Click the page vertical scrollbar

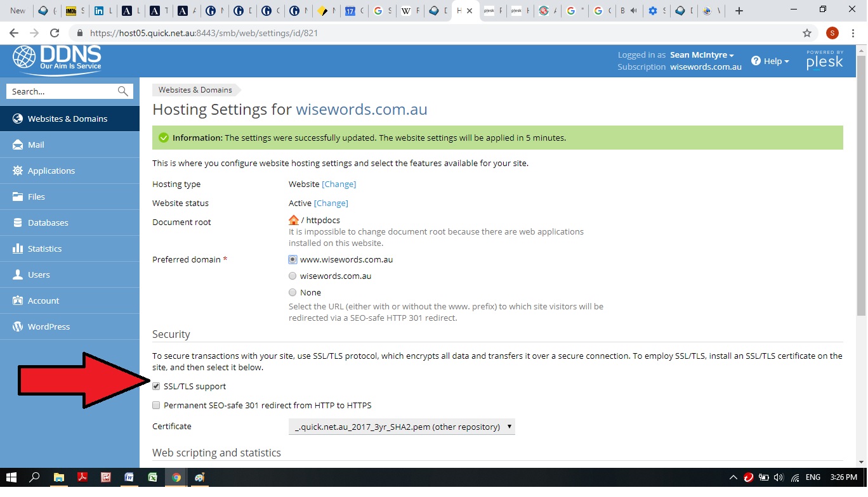coord(861,184)
